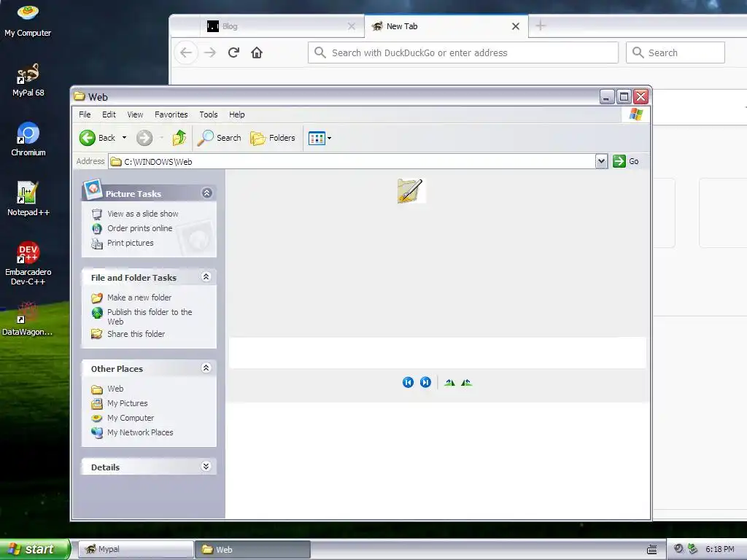Click the Views icon in Explorer toolbar
The height and width of the screenshot is (560, 747).
[317, 138]
